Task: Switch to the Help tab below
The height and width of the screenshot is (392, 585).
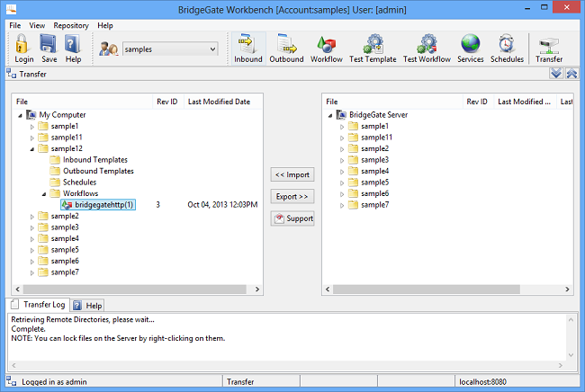Action: (x=88, y=306)
